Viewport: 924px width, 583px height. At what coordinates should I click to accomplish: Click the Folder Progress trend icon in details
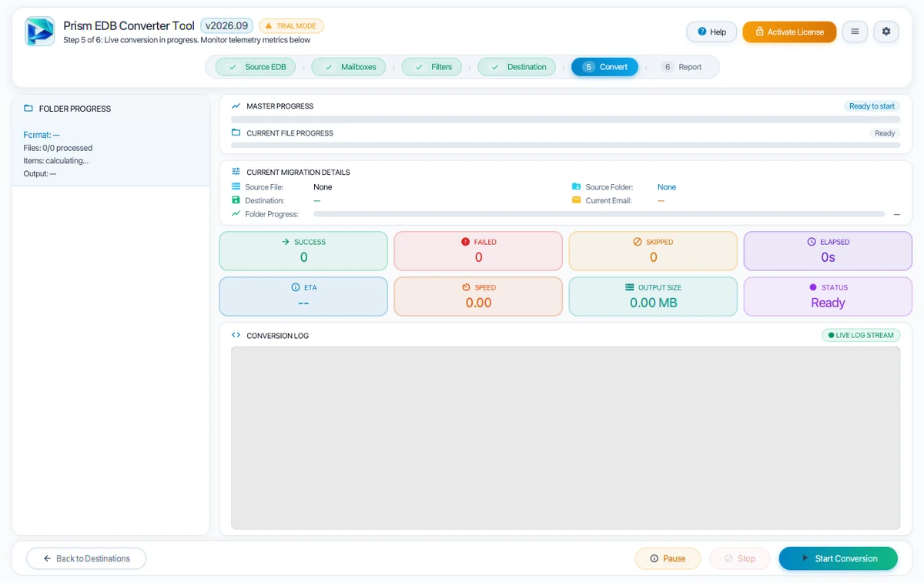click(x=236, y=213)
